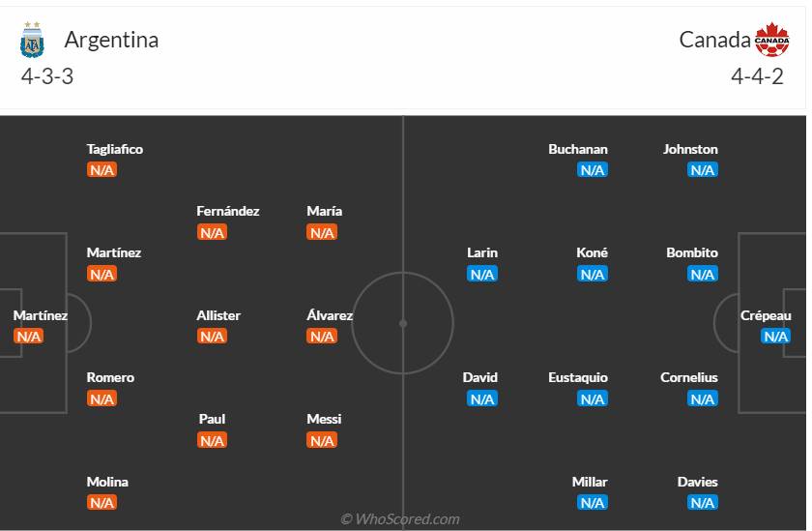Click Tagliafico's player name
This screenshot has height=531, width=812.
[114, 149]
